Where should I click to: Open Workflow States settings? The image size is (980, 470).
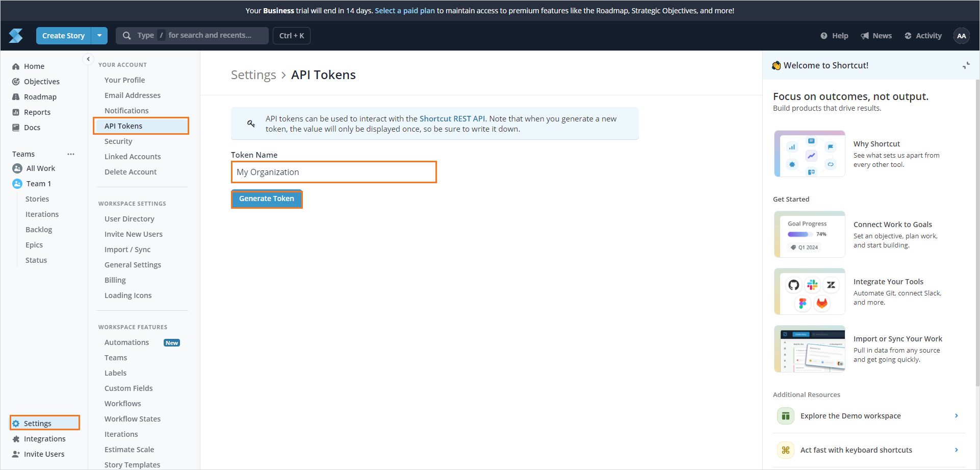click(x=133, y=419)
